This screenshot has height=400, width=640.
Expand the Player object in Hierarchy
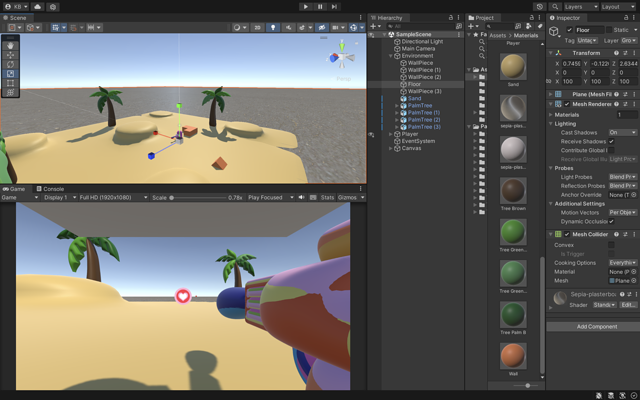point(391,134)
